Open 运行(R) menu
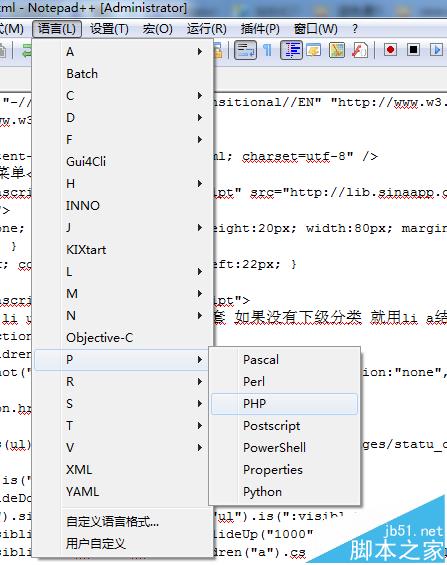The height and width of the screenshot is (565, 447). 207,28
